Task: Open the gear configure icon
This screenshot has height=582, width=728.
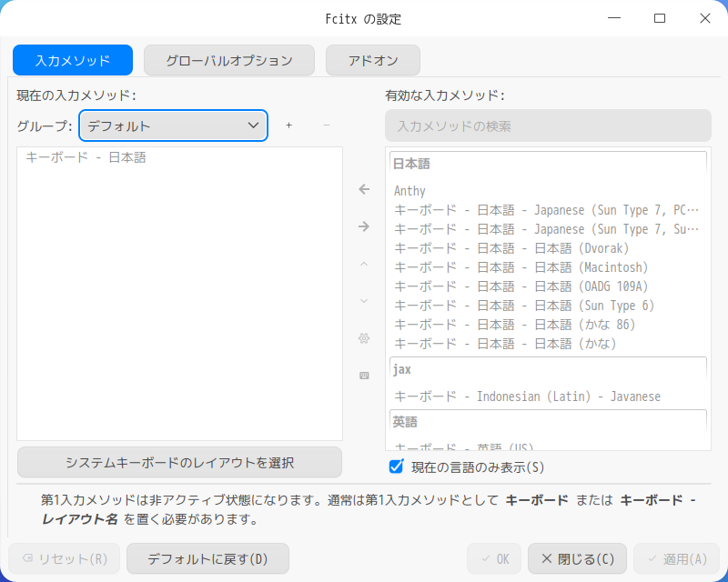Action: point(364,338)
